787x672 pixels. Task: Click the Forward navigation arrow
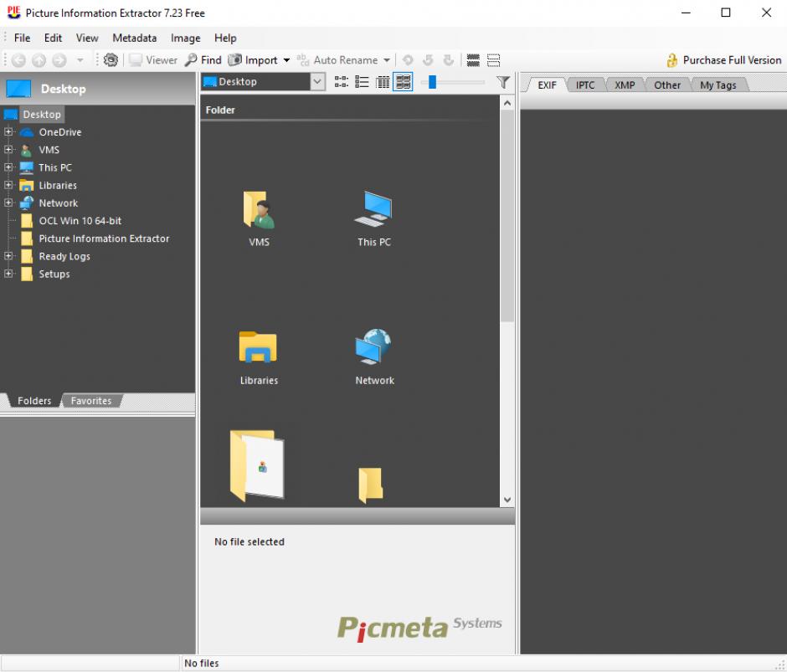[59, 60]
